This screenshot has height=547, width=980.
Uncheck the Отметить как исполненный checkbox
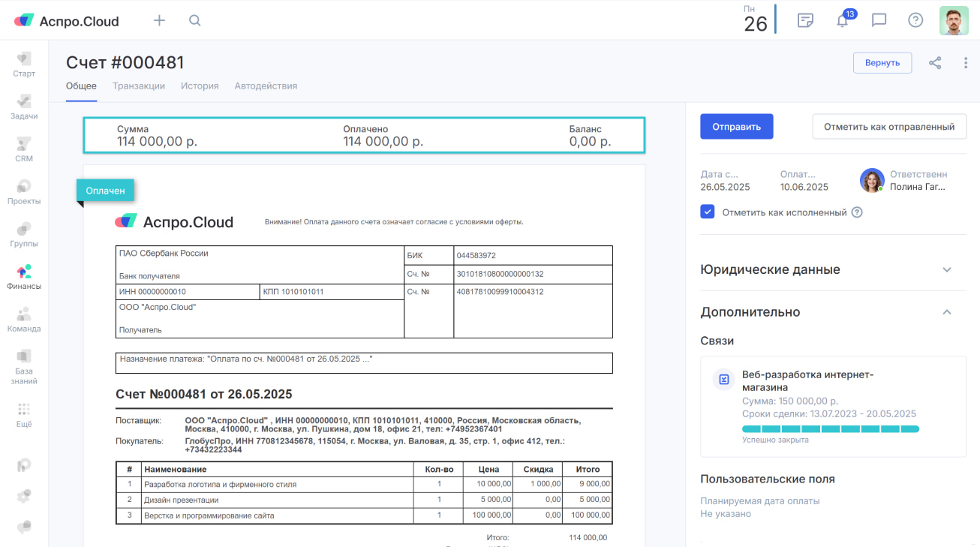pos(707,212)
